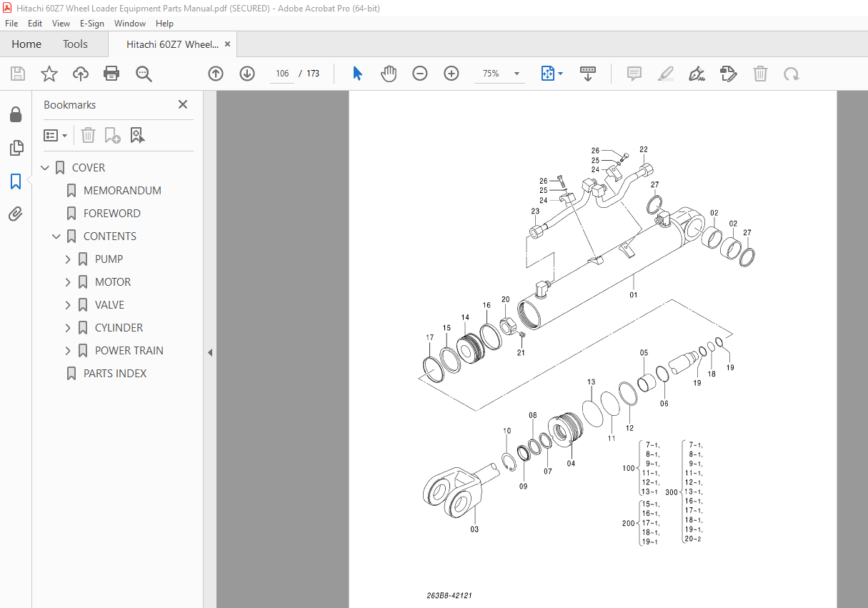Click the Delete trash icon in toolbar
Image resolution: width=868 pixels, height=608 pixels.
coord(761,74)
